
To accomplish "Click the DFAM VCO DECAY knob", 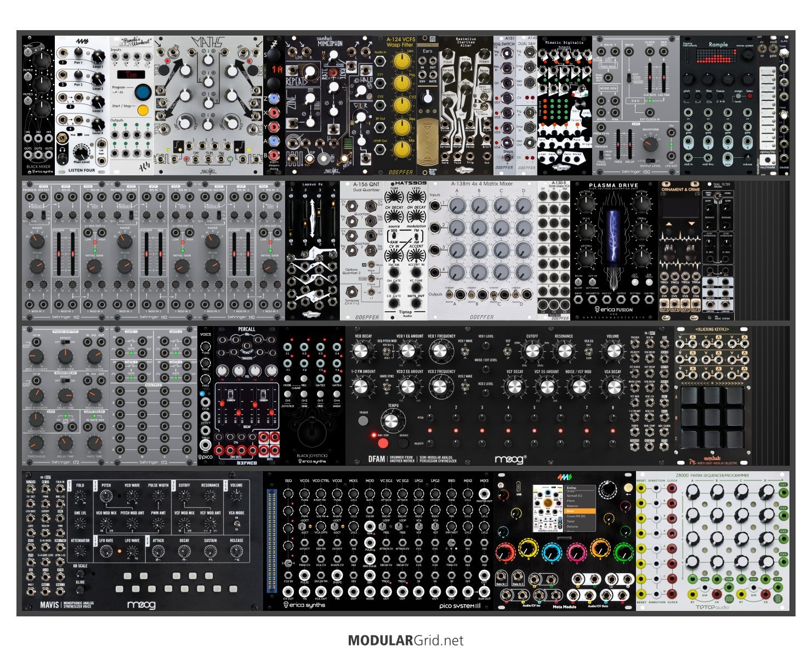I will (362, 351).
